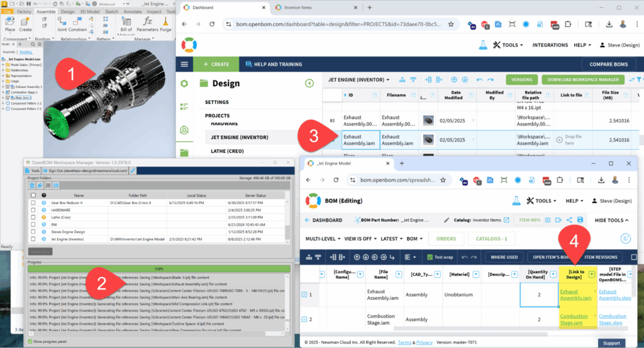
Task: Switch to the 3D Model ribbon tab
Action: pos(89,11)
